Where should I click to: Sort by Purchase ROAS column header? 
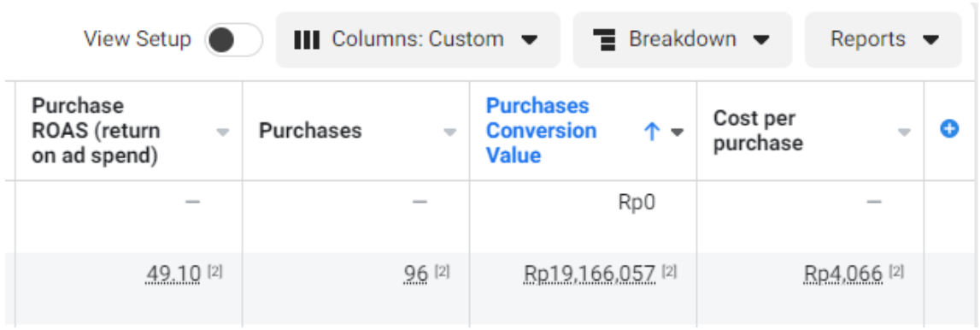point(96,131)
